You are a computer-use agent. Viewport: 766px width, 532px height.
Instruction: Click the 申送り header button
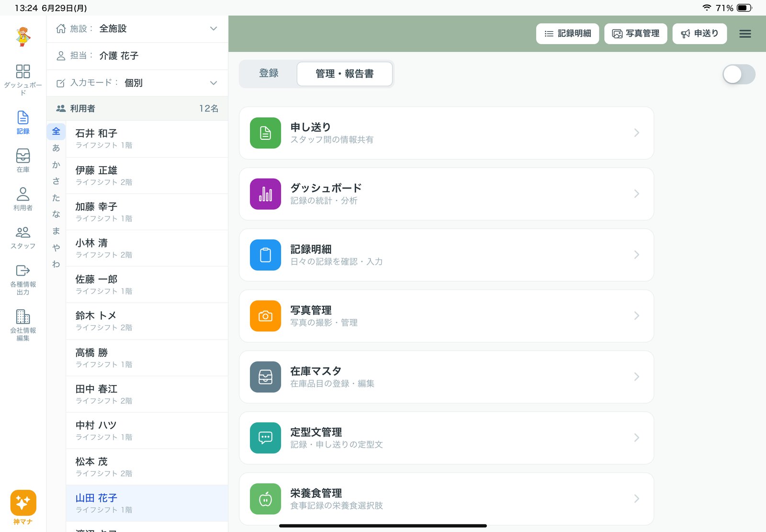pyautogui.click(x=699, y=34)
